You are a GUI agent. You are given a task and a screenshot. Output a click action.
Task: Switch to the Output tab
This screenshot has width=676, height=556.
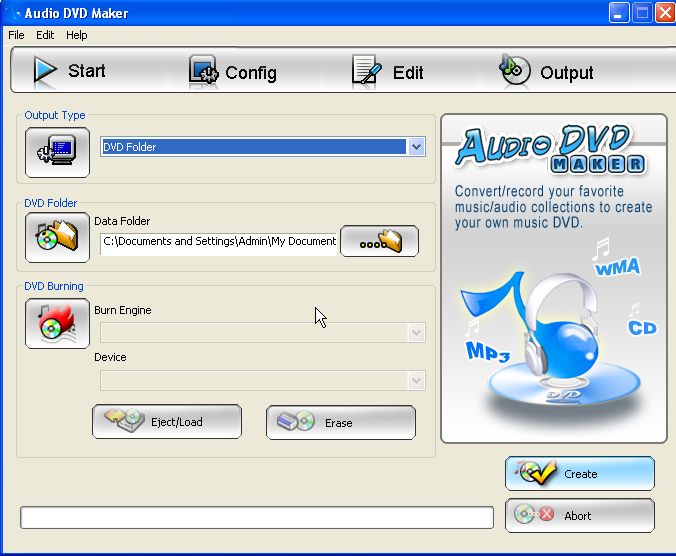[546, 72]
